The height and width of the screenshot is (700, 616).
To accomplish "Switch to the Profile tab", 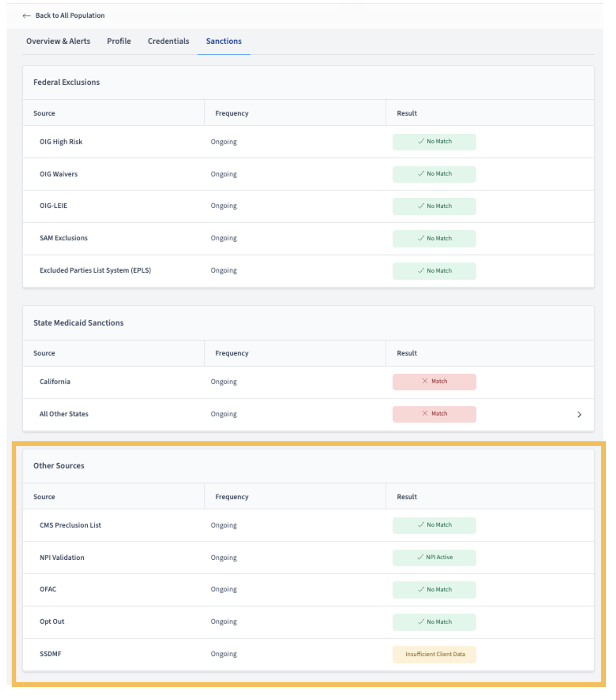I will (x=119, y=41).
